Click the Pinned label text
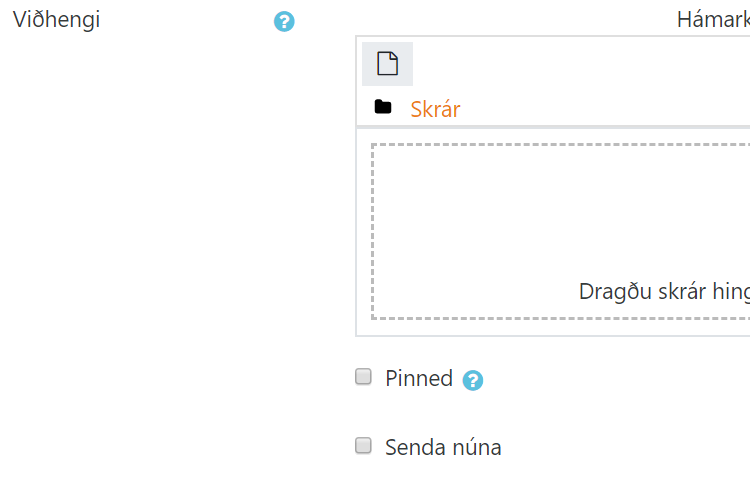 coord(419,379)
